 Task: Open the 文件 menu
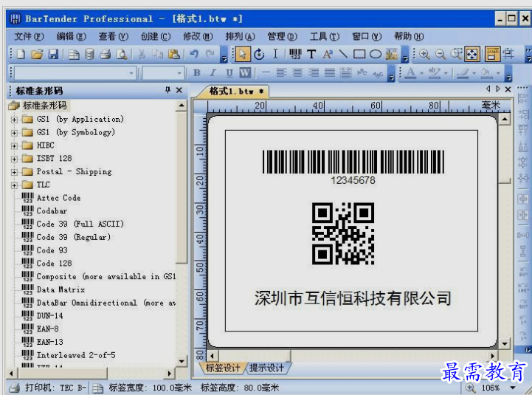(x=30, y=36)
